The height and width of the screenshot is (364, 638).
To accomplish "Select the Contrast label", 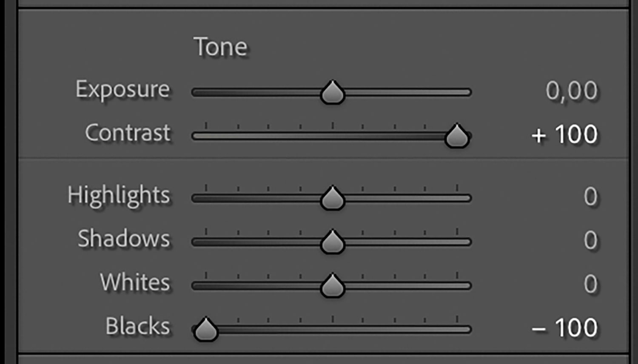I will pos(128,133).
